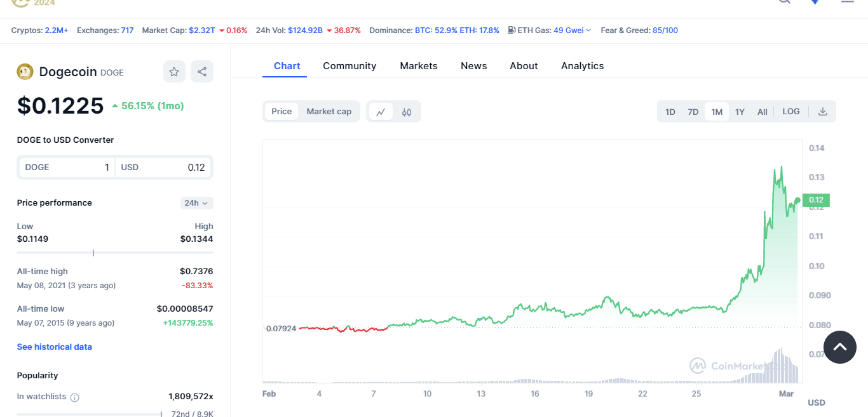Open the Chart tab
The height and width of the screenshot is (417, 868).
click(x=287, y=66)
